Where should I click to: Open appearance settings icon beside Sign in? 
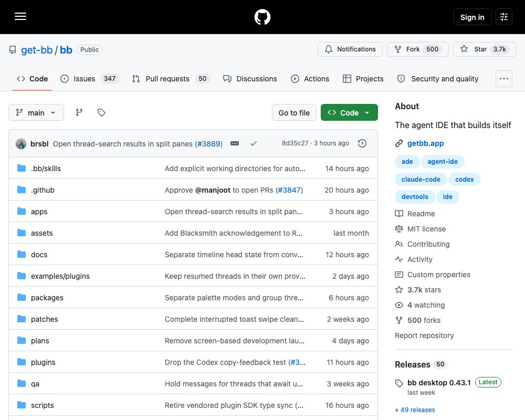coord(503,17)
